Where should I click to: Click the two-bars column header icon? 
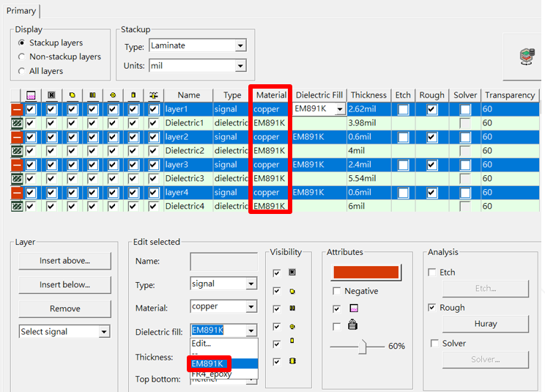pyautogui.click(x=92, y=95)
